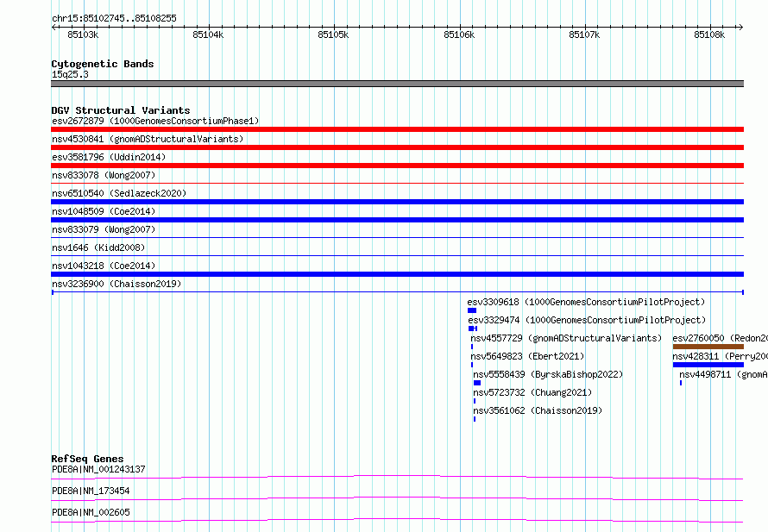The height and width of the screenshot is (532, 768).
Task: Select red bar under nsv4530841
Action: pyautogui.click(x=397, y=147)
